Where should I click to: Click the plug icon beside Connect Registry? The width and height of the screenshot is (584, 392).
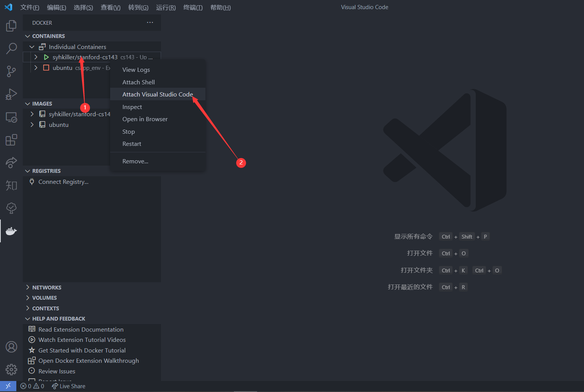tap(32, 182)
